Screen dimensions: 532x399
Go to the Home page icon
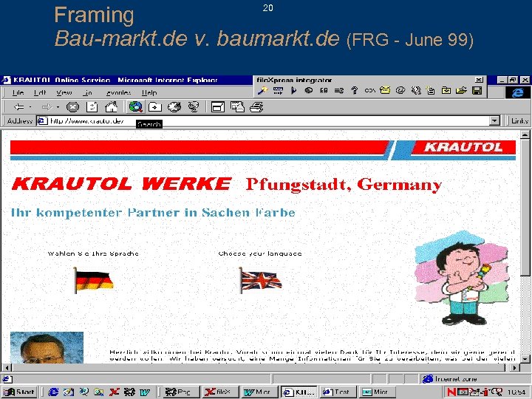pyautogui.click(x=111, y=107)
